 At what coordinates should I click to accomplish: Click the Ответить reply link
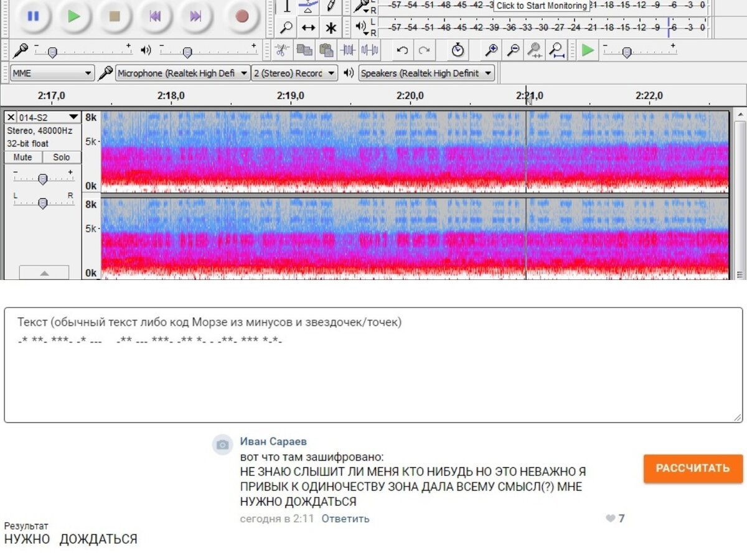pyautogui.click(x=345, y=518)
